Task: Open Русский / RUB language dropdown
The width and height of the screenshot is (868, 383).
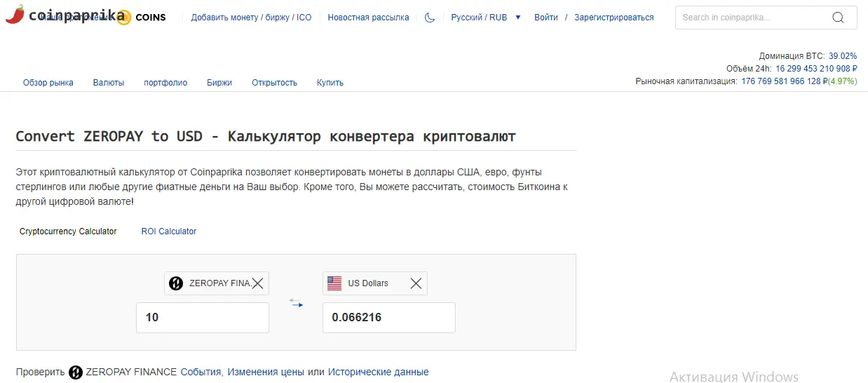Action: (x=486, y=18)
